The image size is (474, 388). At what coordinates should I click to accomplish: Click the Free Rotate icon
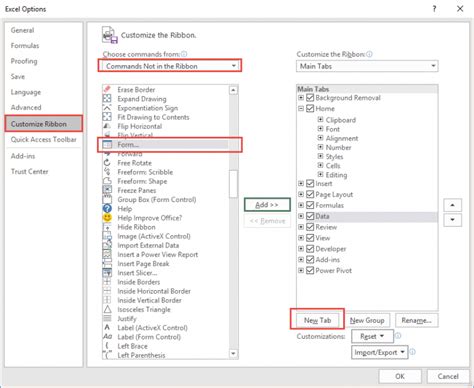coord(107,163)
